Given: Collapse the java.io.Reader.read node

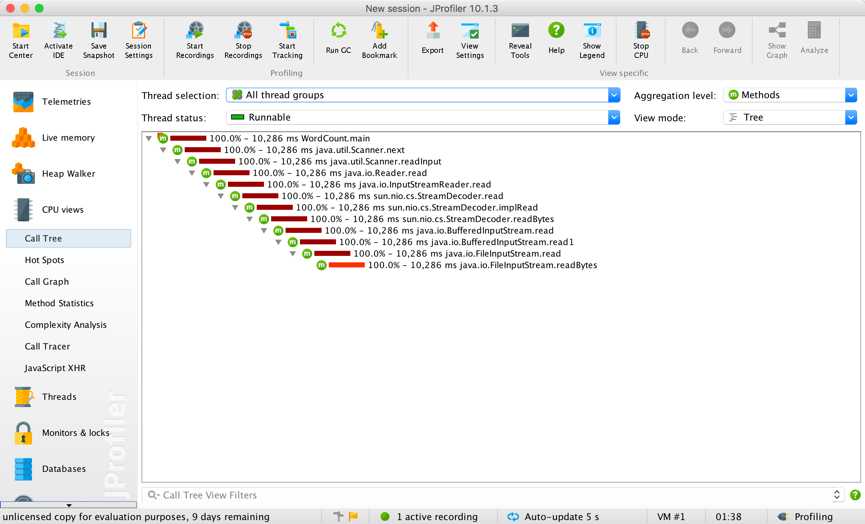Looking at the screenshot, I should 192,173.
